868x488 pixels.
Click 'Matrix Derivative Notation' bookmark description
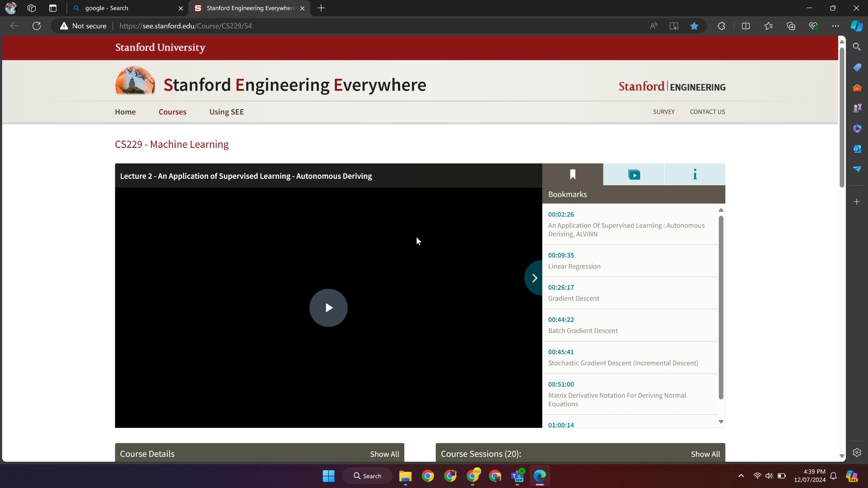(617, 399)
